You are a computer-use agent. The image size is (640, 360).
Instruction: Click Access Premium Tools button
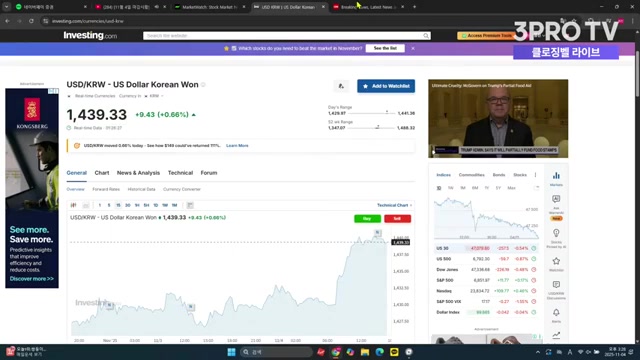(x=486, y=36)
